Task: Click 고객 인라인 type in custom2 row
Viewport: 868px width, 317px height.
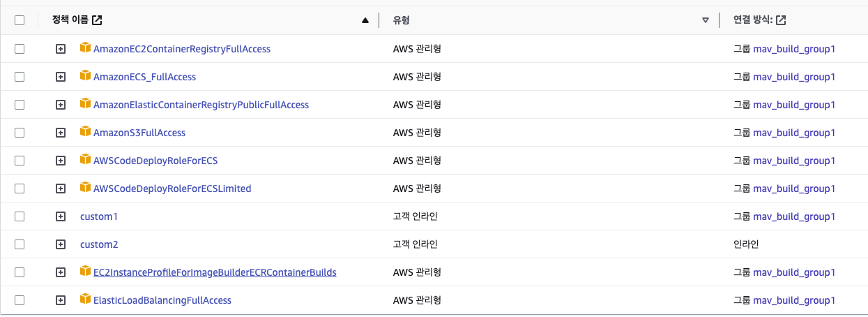Action: point(416,244)
